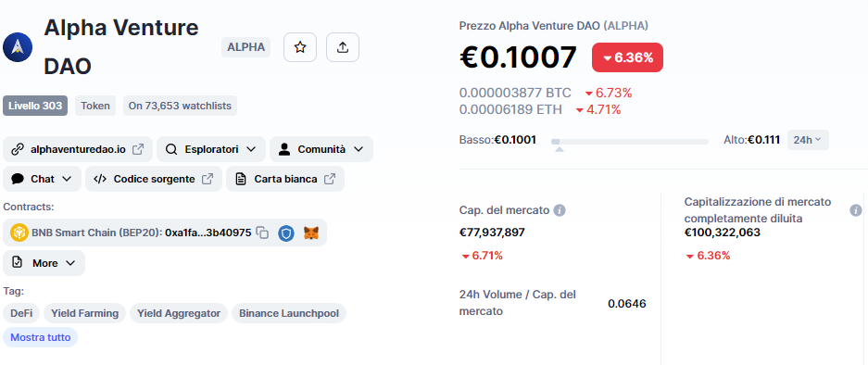Show info for fully diluted market cap

point(856,210)
